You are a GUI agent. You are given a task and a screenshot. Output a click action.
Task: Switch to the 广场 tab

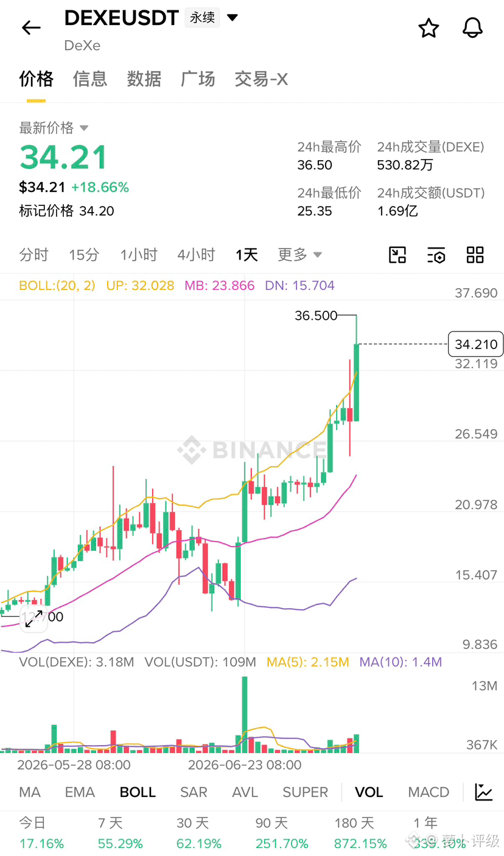point(198,79)
